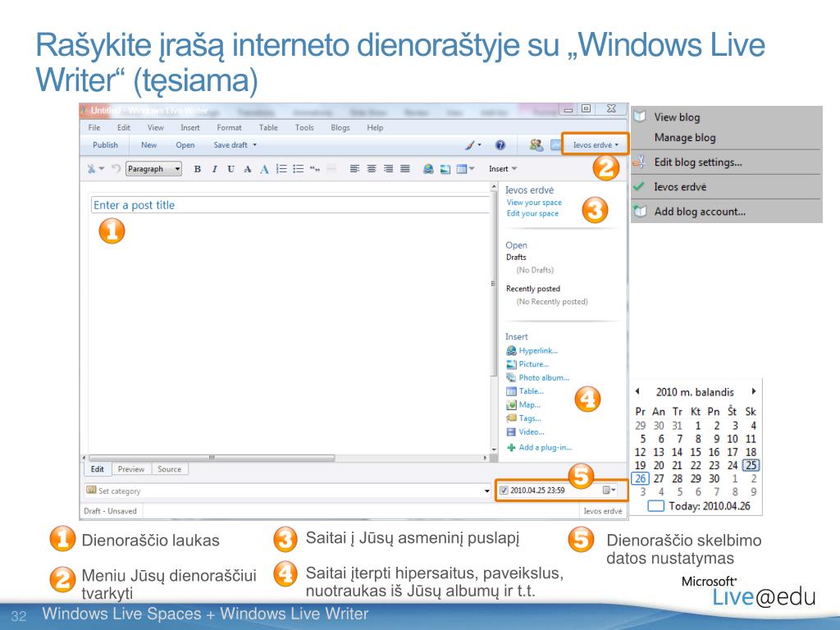Open the Edit your space link
Viewport: 840px width, 630px height.
(532, 213)
